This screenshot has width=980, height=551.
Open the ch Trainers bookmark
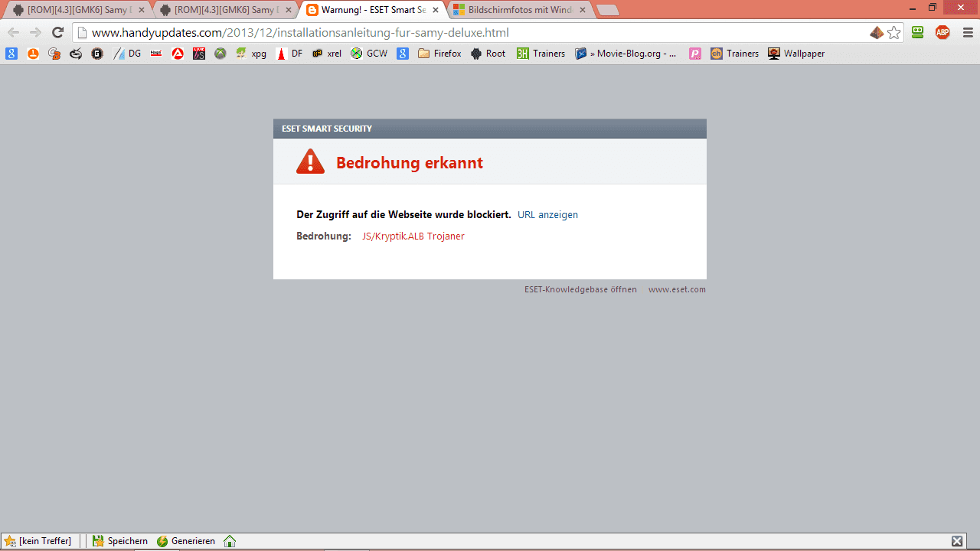pyautogui.click(x=735, y=54)
